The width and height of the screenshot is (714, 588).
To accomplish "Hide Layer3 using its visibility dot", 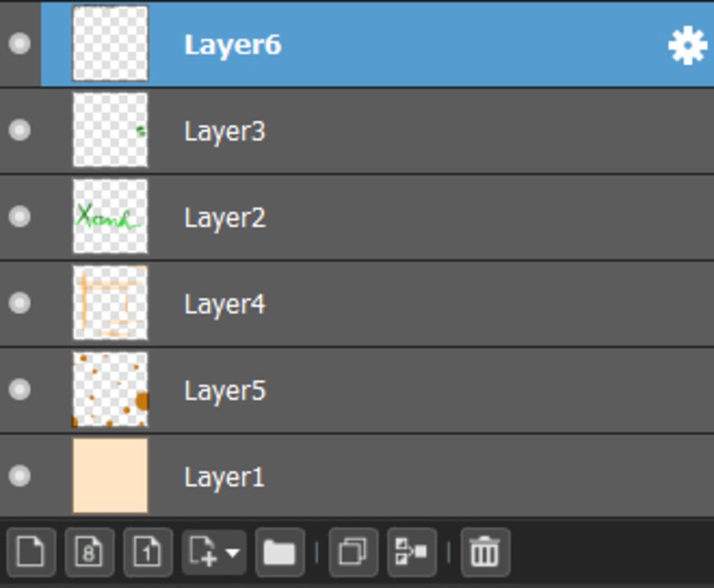I will pos(20,130).
